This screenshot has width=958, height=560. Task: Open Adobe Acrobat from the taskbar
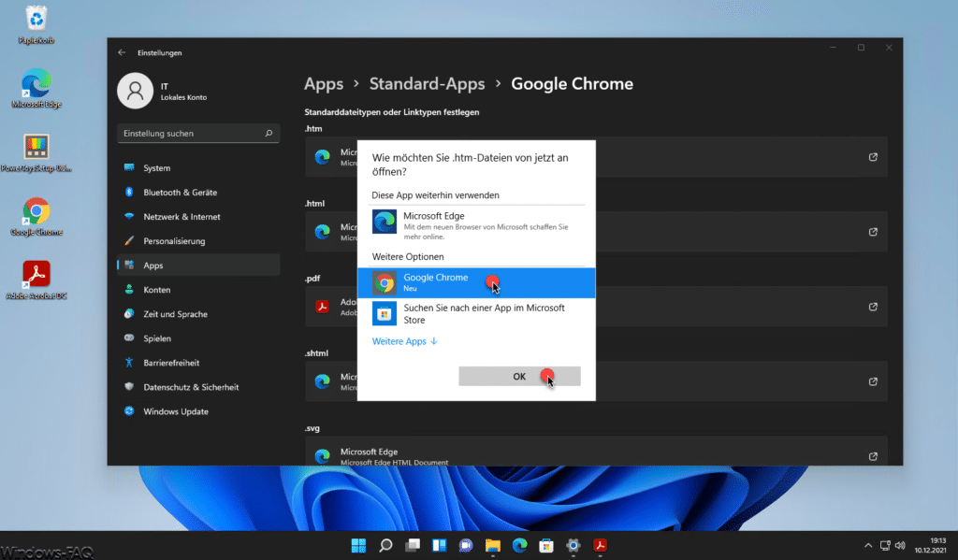tap(600, 545)
